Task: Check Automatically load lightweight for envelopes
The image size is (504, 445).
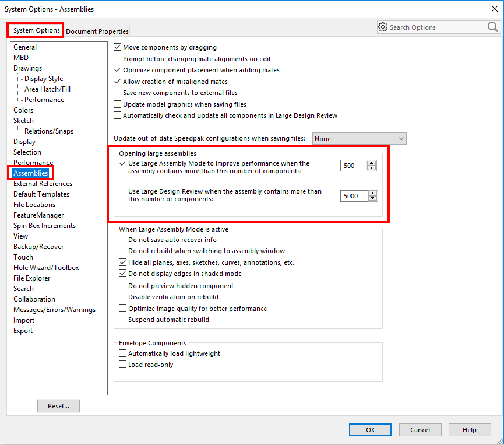Action: click(122, 353)
